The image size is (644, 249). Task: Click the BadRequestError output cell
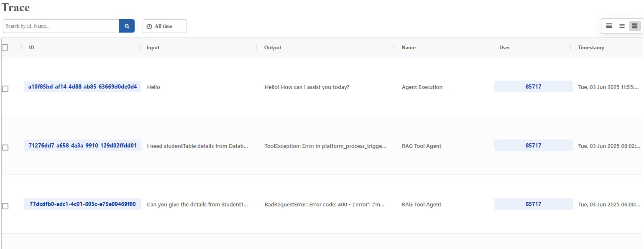pyautogui.click(x=324, y=205)
